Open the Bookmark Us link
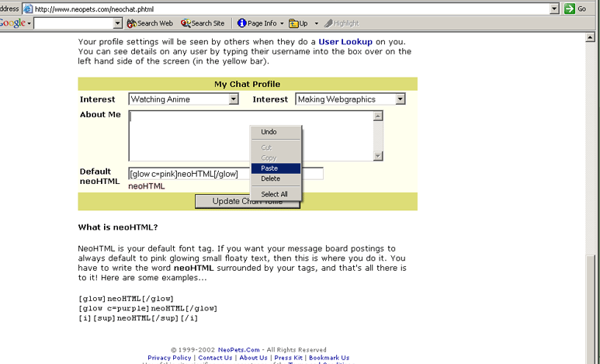 (x=329, y=358)
